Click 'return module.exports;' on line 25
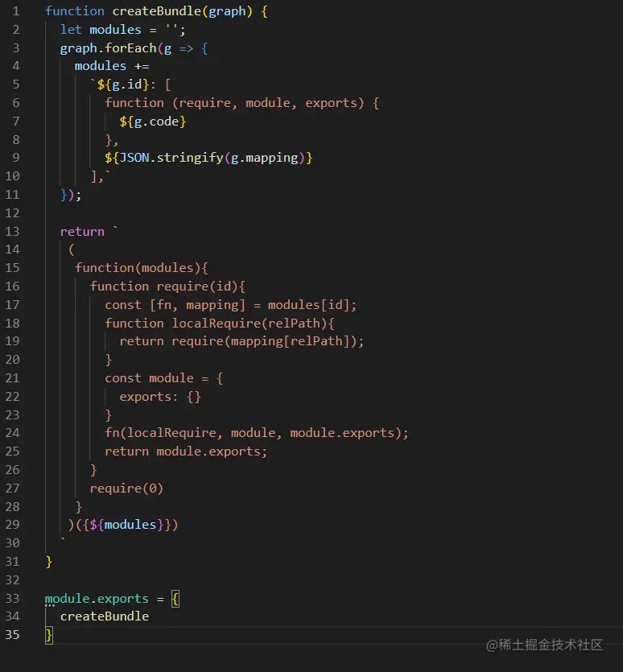The width and height of the screenshot is (623, 672). pyautogui.click(x=186, y=451)
